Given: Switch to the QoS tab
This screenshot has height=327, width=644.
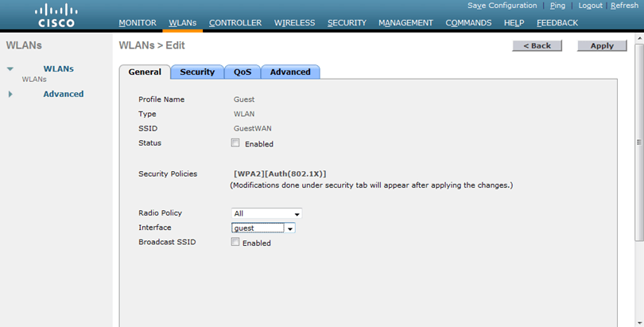Looking at the screenshot, I should click(x=242, y=72).
